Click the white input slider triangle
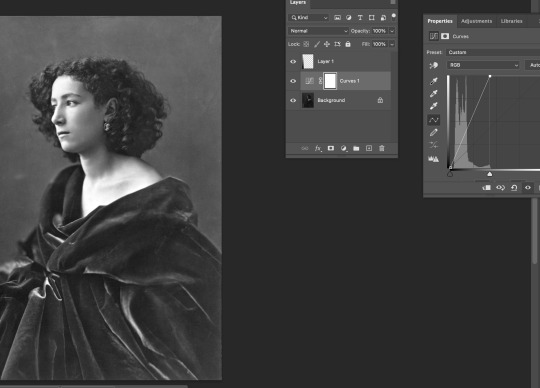 [x=490, y=174]
